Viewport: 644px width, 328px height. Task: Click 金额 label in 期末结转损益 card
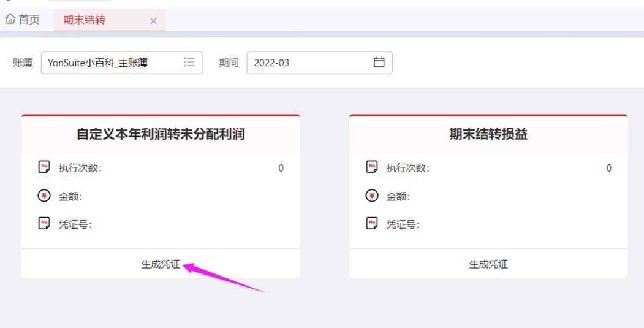point(398,196)
